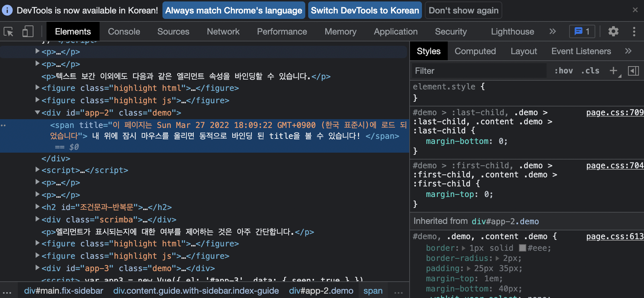The image size is (644, 298).
Task: Select the span breadcrumb item
Action: (x=373, y=291)
